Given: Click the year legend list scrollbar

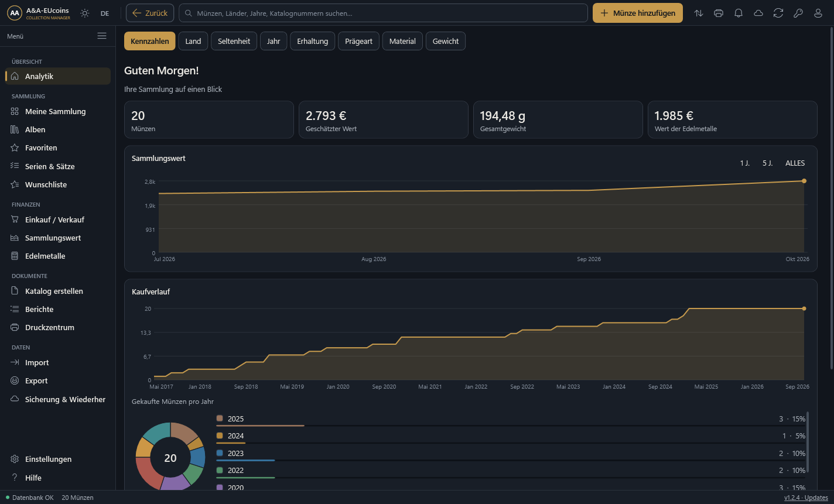Looking at the screenshot, I should coord(808,441).
